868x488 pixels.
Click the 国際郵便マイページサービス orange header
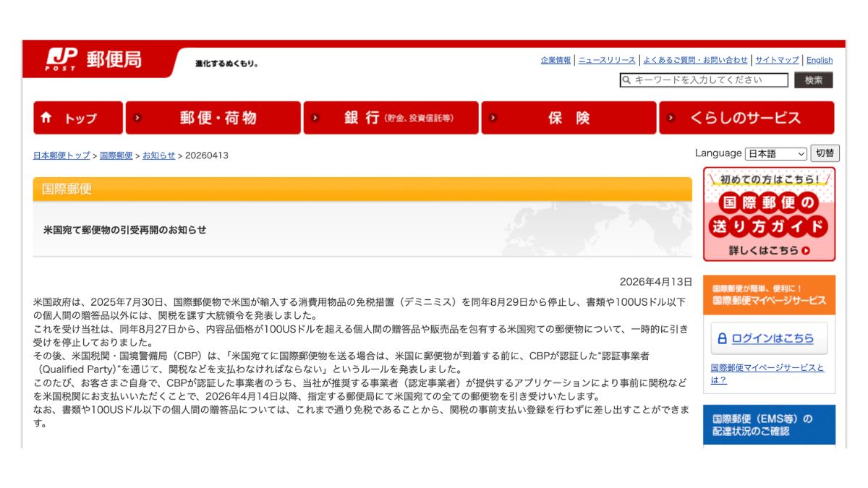tap(769, 295)
